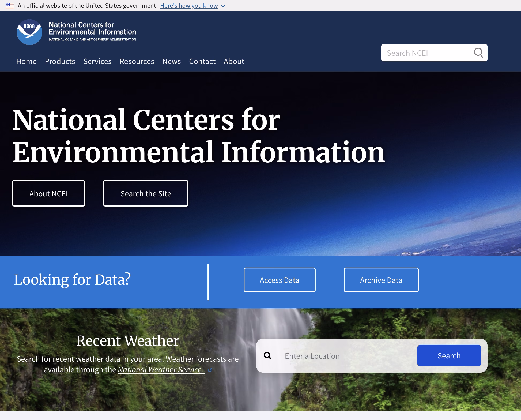Click Home in the top navigation

pyautogui.click(x=26, y=61)
